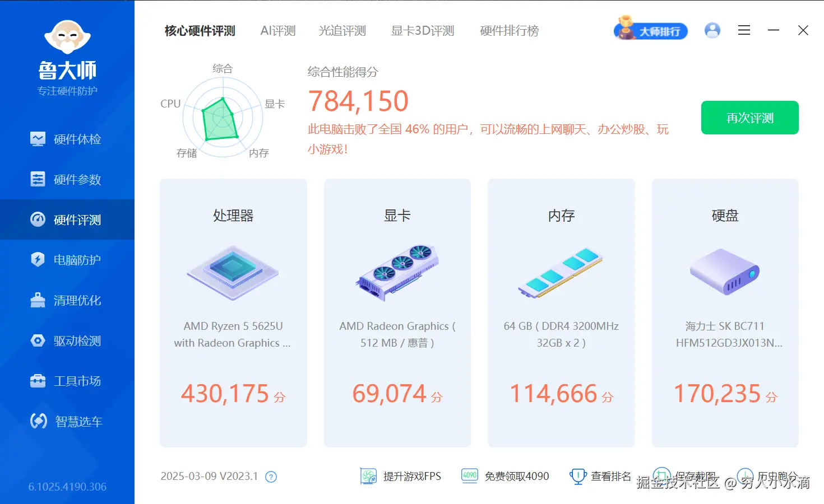
Task: Open 智慧选车 in the sidebar
Action: coord(67,421)
